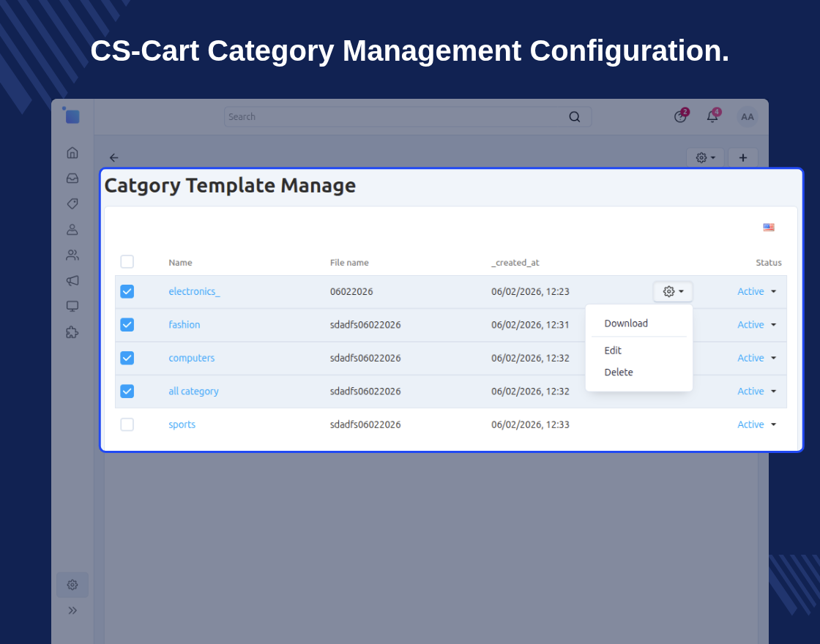Open the help icon with badge 2
Image resolution: width=820 pixels, height=644 pixels.
[680, 116]
